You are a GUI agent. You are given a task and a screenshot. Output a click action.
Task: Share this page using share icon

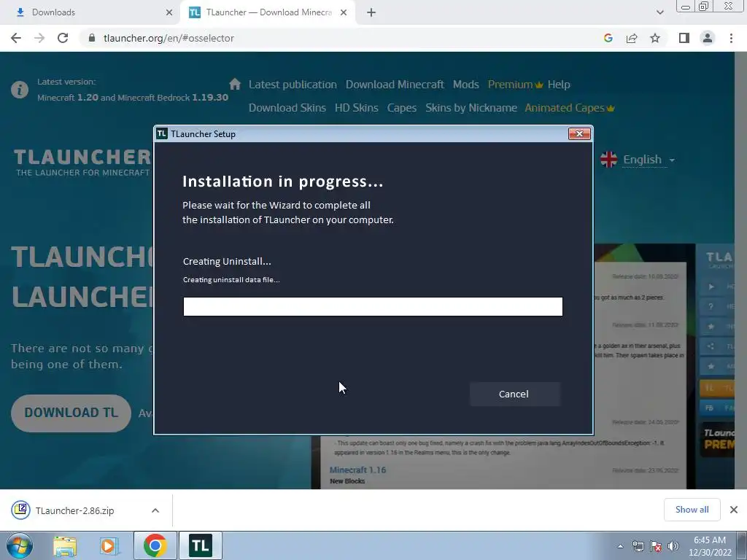632,38
